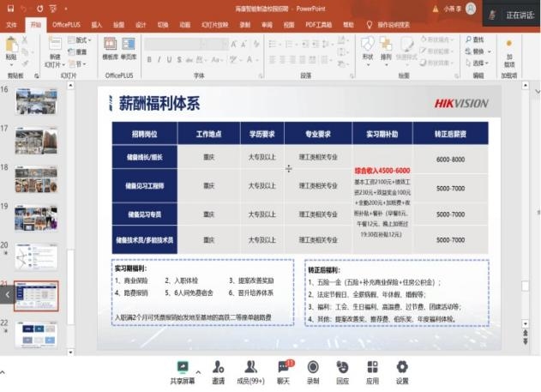Viewport: 541px width, 392px height.
Task: Switch to the Insert (插入) ribbon tab
Action: pyautogui.click(x=96, y=25)
